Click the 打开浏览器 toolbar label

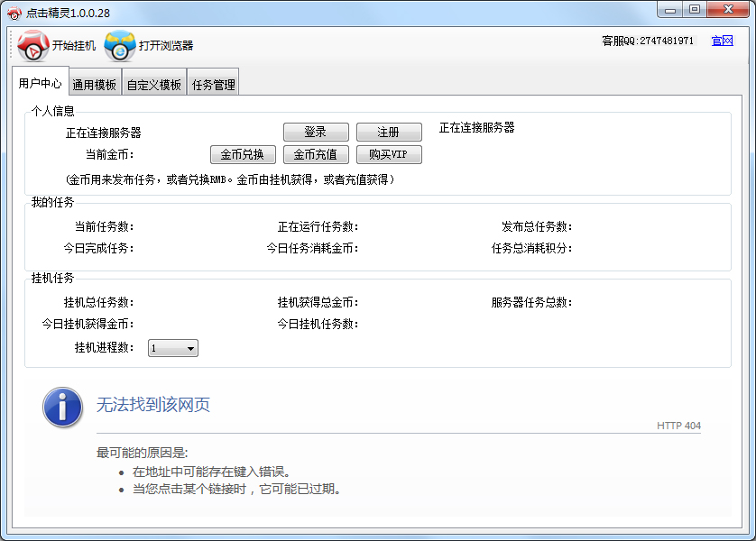[x=164, y=46]
